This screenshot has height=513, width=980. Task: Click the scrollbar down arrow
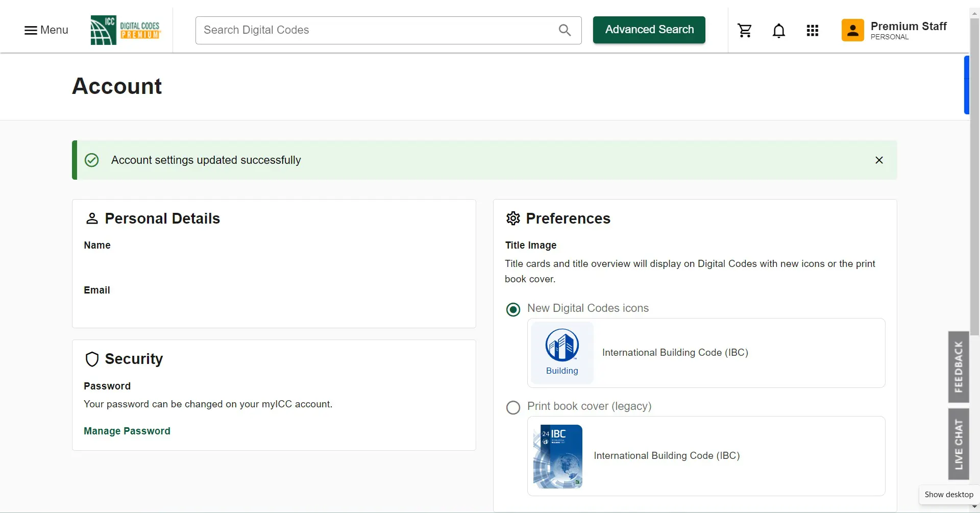[974, 507]
